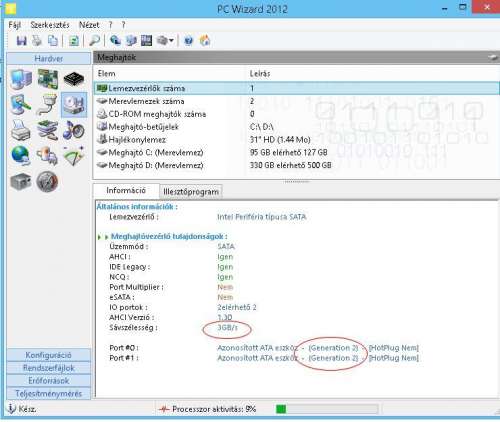Open the Konfiguráció panel
500x422 pixels.
click(49, 355)
